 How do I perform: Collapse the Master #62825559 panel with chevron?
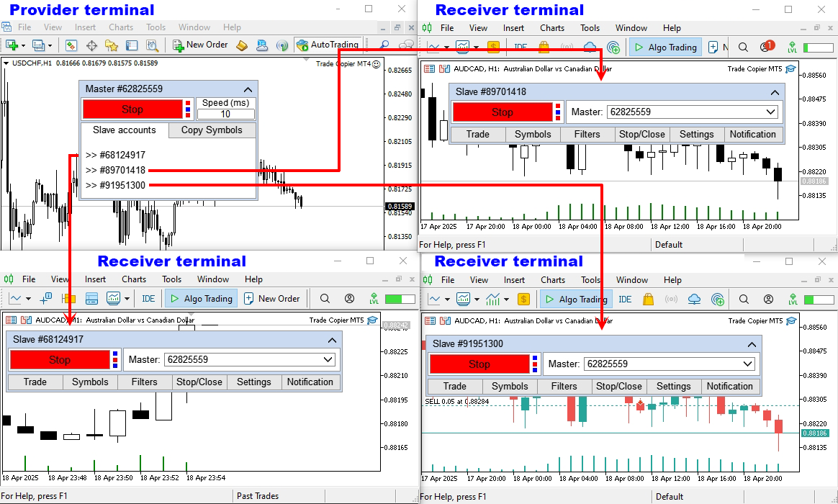click(248, 89)
